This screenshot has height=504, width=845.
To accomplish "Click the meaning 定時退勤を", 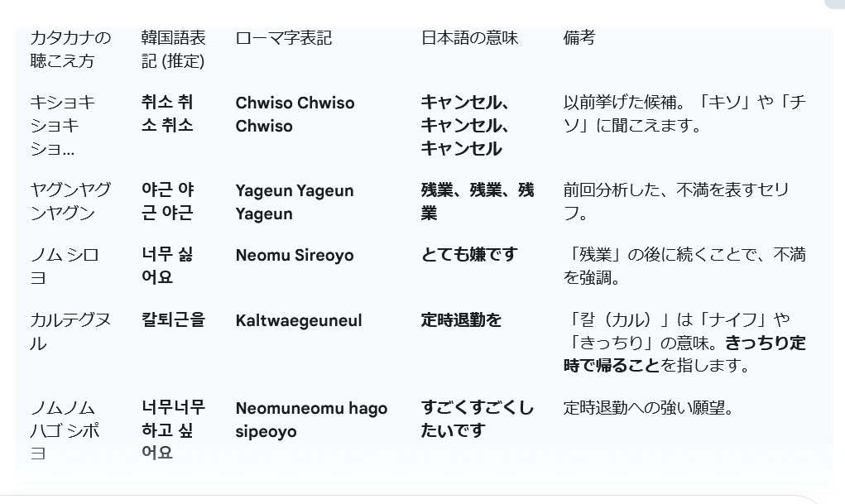I will tap(461, 320).
